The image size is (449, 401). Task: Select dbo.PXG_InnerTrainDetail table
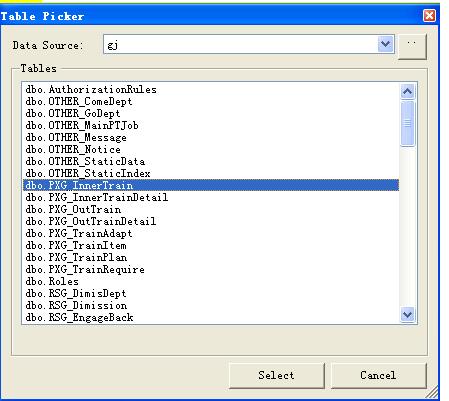211,197
